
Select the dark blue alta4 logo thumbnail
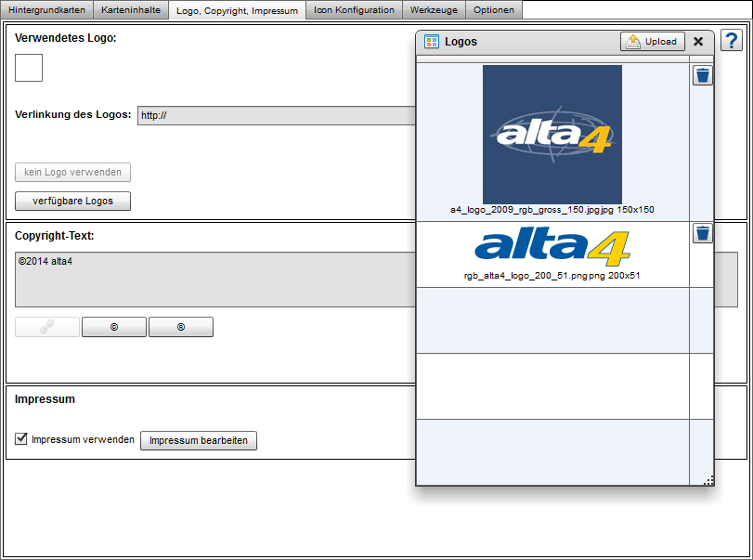pos(552,135)
